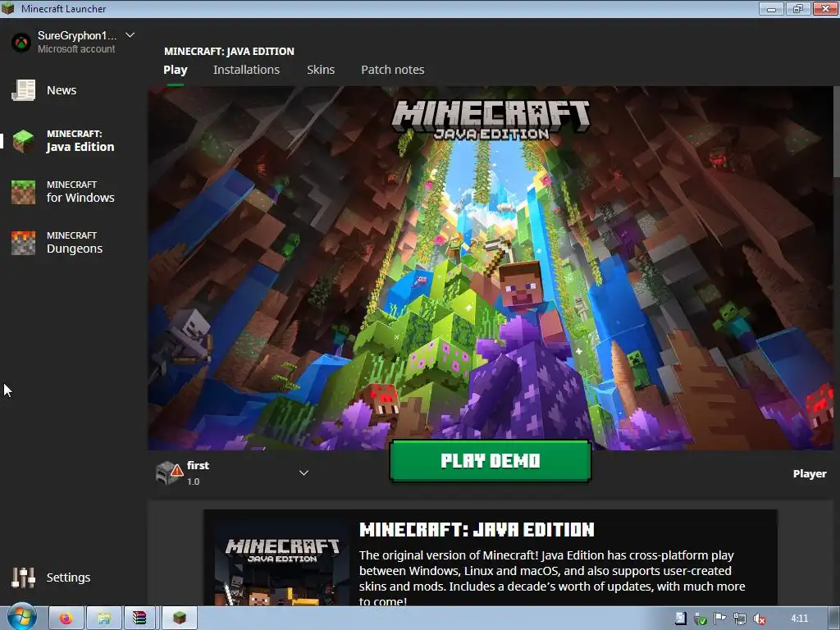Screen dimensions: 840x630
Task: Switch to the Installations tab
Action: point(246,70)
